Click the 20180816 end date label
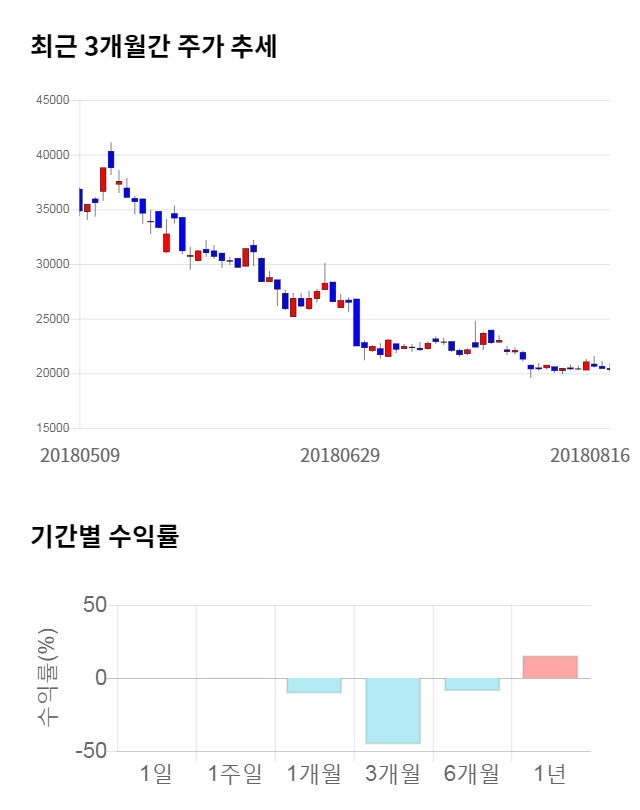This screenshot has width=640, height=810. point(590,455)
